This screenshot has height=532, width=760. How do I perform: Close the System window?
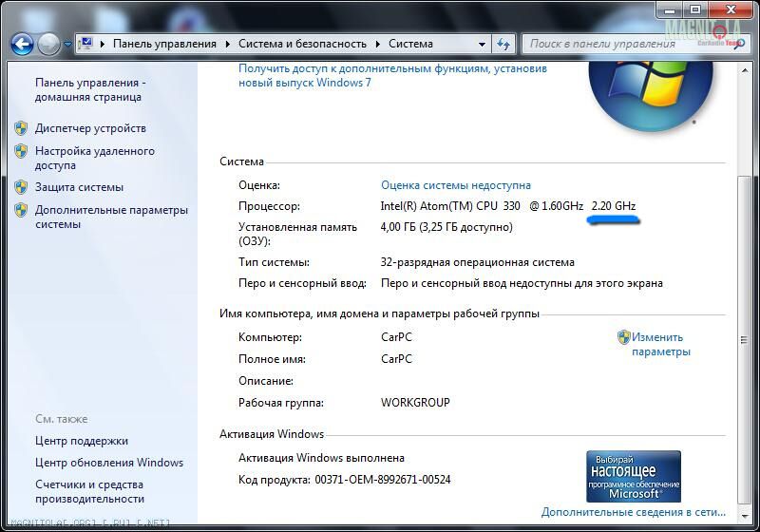(731, 10)
